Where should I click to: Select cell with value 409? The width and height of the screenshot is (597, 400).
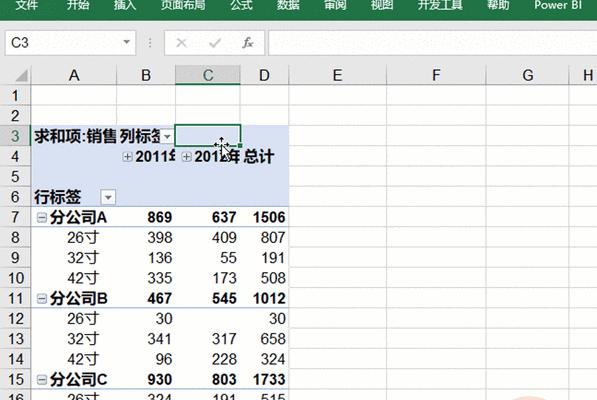pyautogui.click(x=208, y=237)
